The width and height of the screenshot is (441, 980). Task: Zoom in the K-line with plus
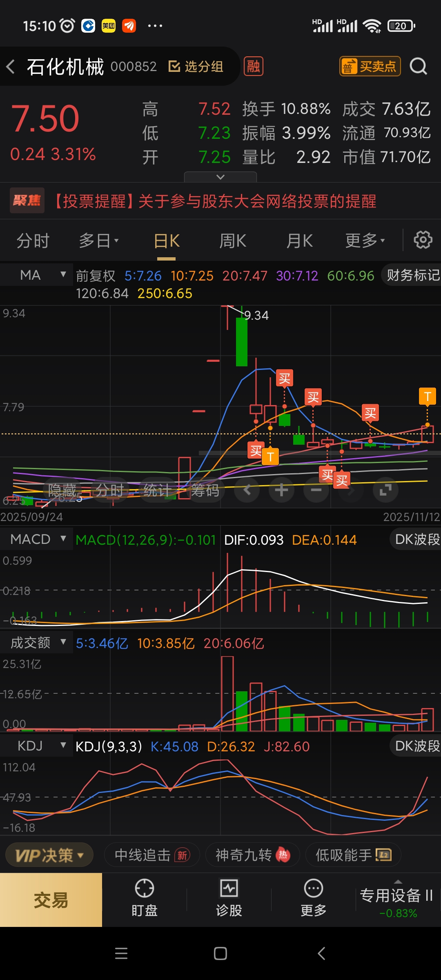[x=281, y=490]
